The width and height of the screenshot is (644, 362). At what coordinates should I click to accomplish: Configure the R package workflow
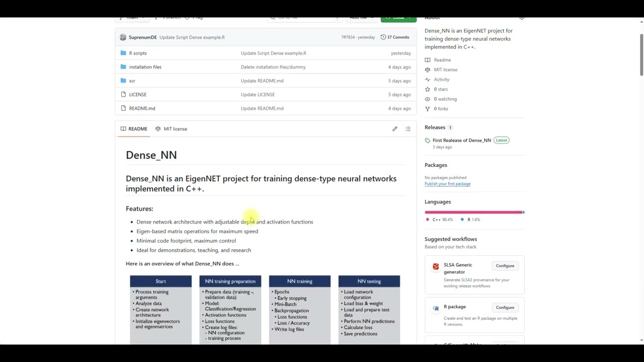coord(505,308)
